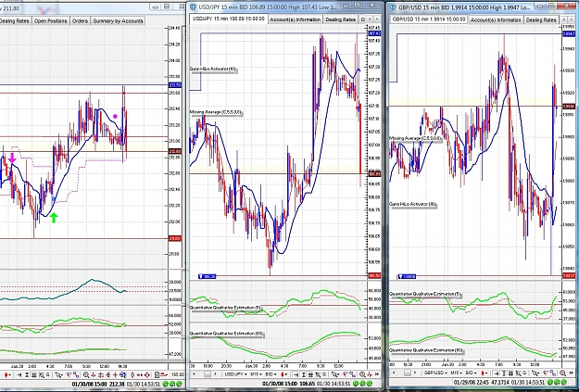The width and height of the screenshot is (579, 392).
Task: Open USD/JPY symbol dropdown in toolbar
Action: [x=235, y=374]
